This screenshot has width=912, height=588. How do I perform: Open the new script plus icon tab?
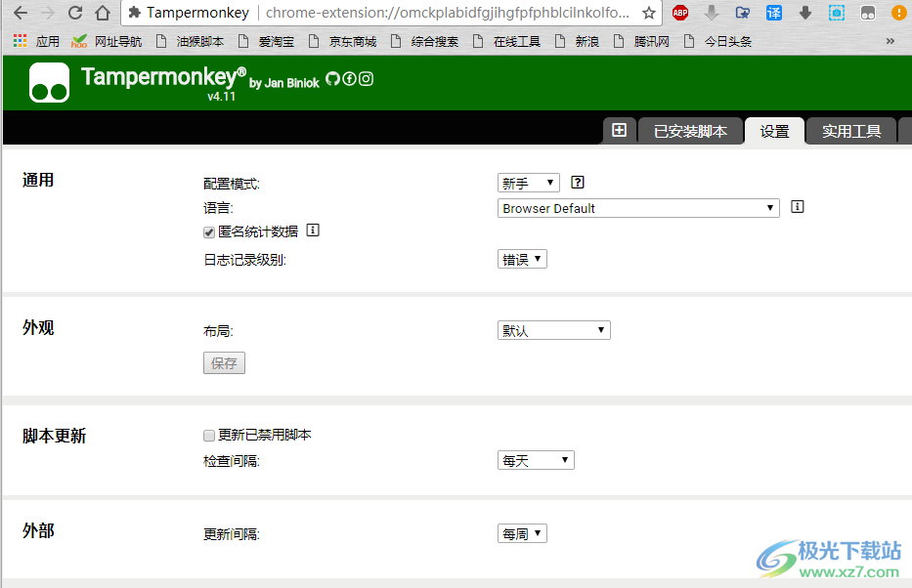tap(619, 129)
